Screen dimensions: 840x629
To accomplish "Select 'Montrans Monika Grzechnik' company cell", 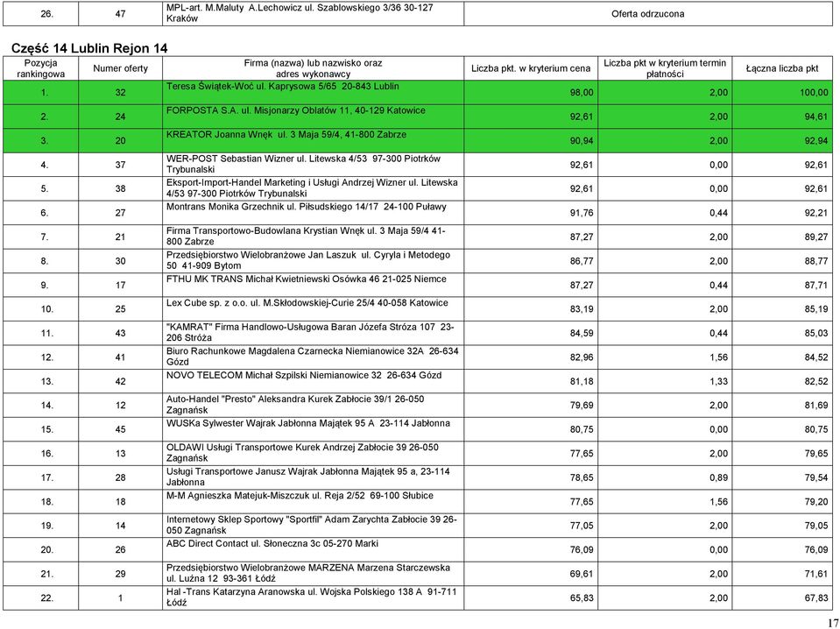I will [x=313, y=213].
